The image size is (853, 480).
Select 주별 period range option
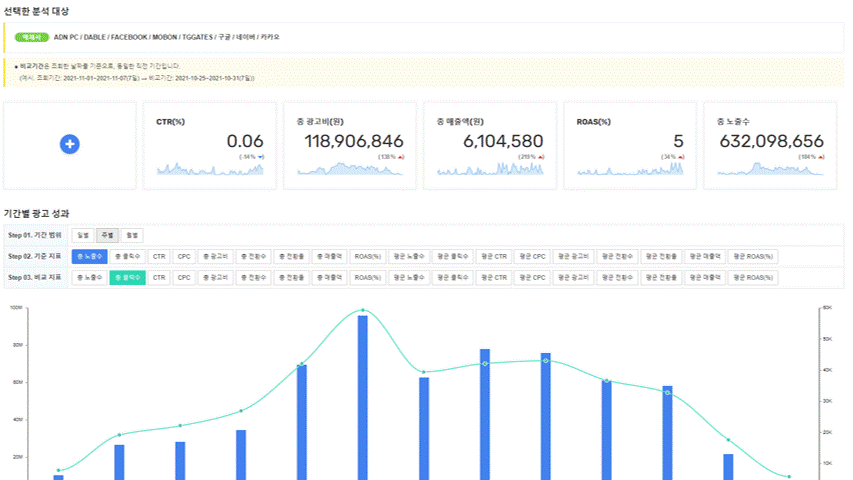click(107, 235)
